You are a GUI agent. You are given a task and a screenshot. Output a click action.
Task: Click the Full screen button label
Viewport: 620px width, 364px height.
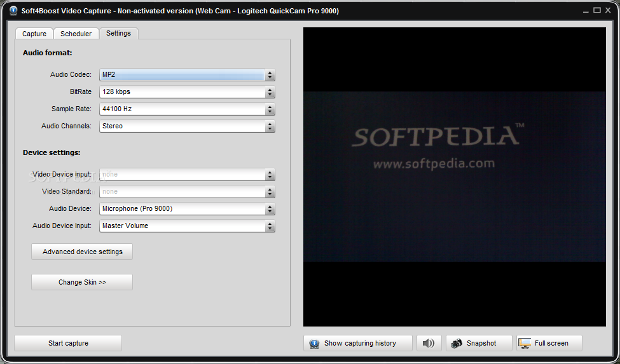[551, 343]
